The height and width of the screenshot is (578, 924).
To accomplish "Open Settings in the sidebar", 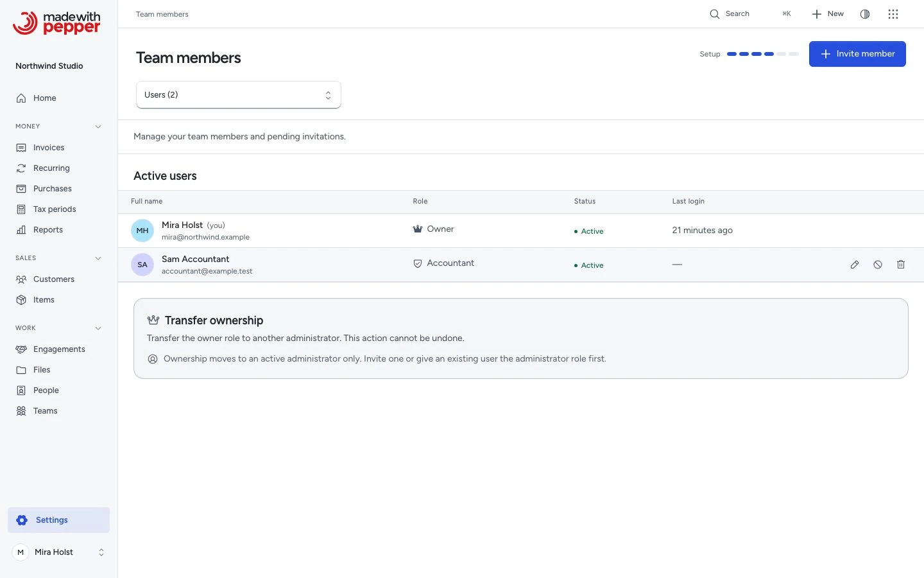I will tap(58, 520).
